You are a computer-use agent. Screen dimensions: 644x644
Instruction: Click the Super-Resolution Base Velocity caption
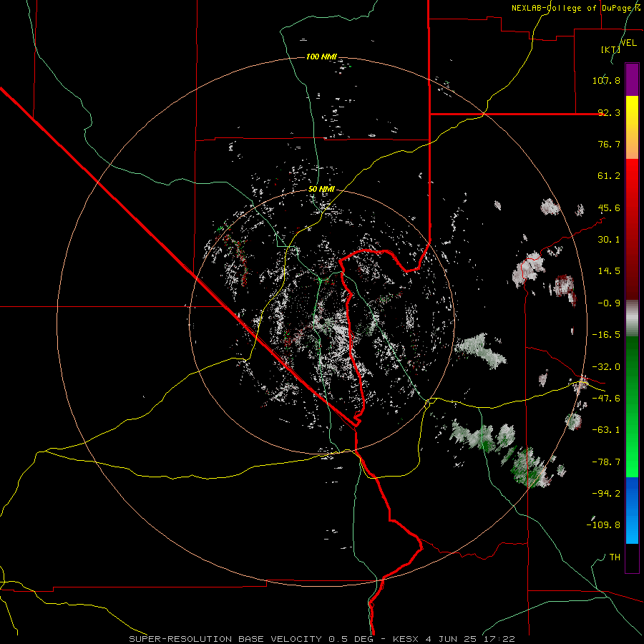tap(321, 639)
